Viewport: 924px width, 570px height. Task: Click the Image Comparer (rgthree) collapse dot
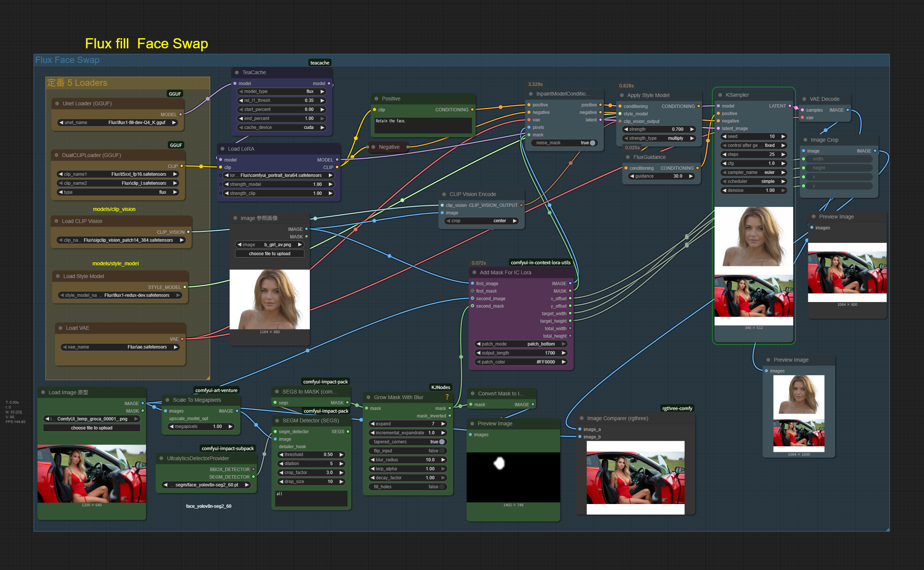(582, 419)
